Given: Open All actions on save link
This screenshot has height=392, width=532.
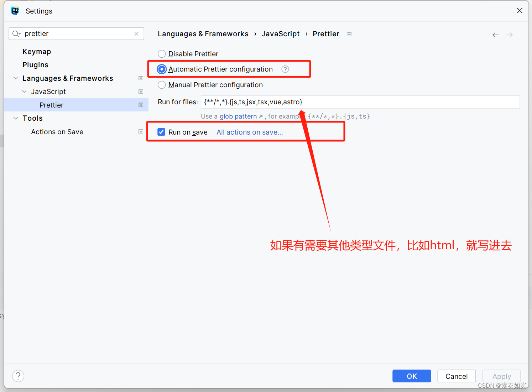Looking at the screenshot, I should click(x=250, y=132).
